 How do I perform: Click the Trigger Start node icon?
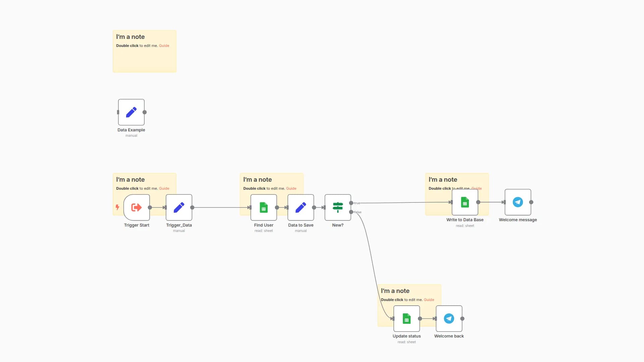137,207
